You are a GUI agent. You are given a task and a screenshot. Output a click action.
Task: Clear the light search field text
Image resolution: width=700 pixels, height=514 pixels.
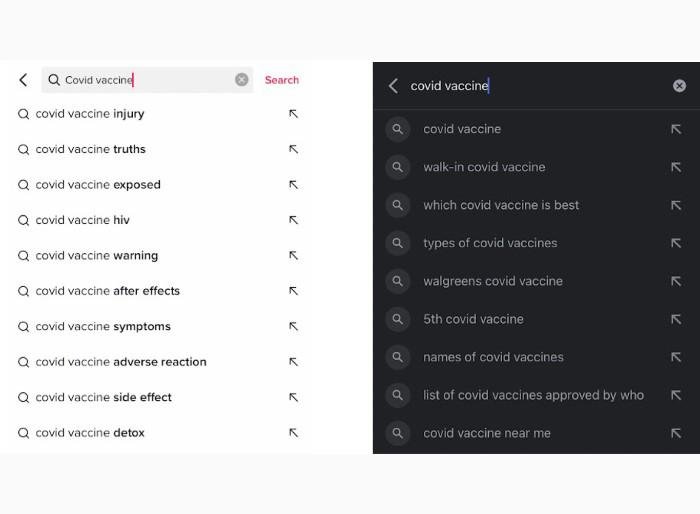click(x=242, y=79)
